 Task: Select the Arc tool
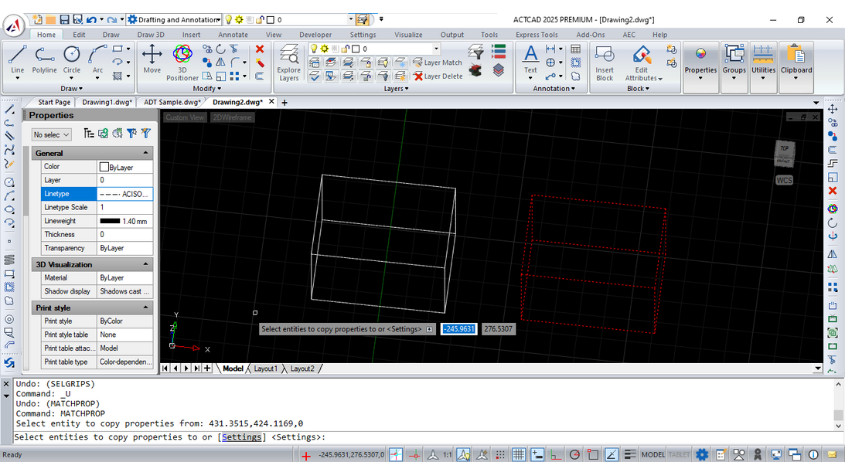point(98,59)
